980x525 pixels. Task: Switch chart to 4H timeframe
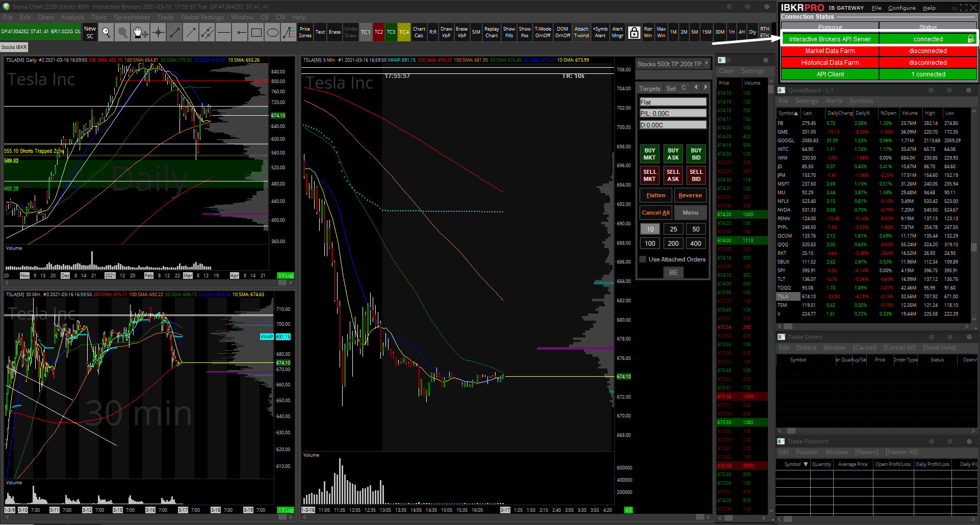coord(741,32)
